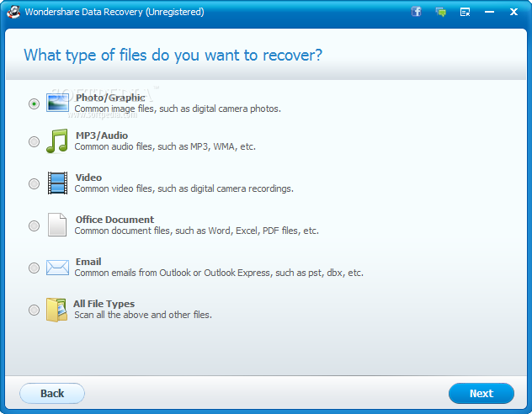The image size is (532, 414).
Task: Click 'Common emails from Outlook' description text
Action: click(219, 273)
